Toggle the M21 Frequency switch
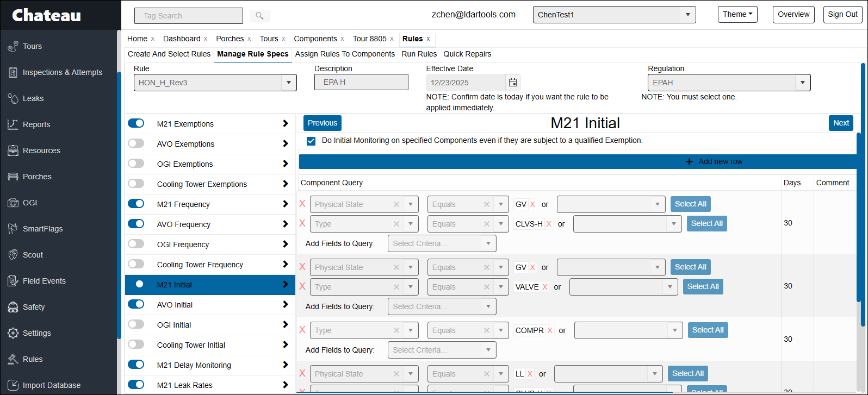The image size is (868, 395). pos(136,204)
